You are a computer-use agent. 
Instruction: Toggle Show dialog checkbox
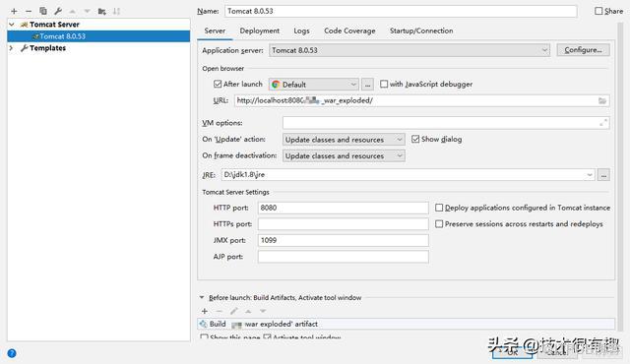(415, 140)
